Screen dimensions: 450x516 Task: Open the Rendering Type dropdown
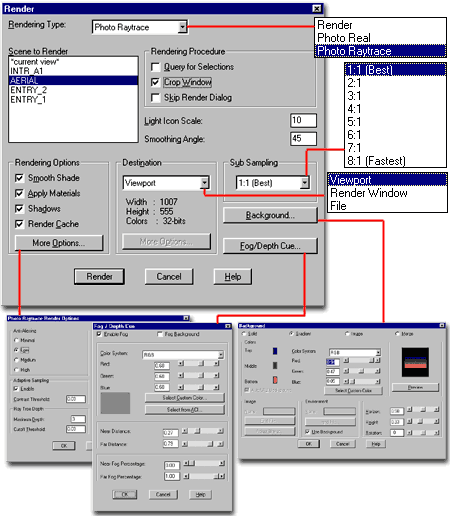click(182, 27)
